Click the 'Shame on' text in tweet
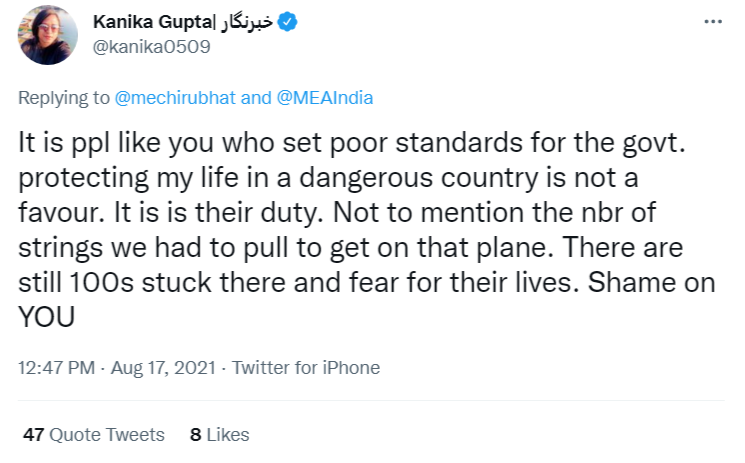This screenshot has width=745, height=463. (651, 282)
